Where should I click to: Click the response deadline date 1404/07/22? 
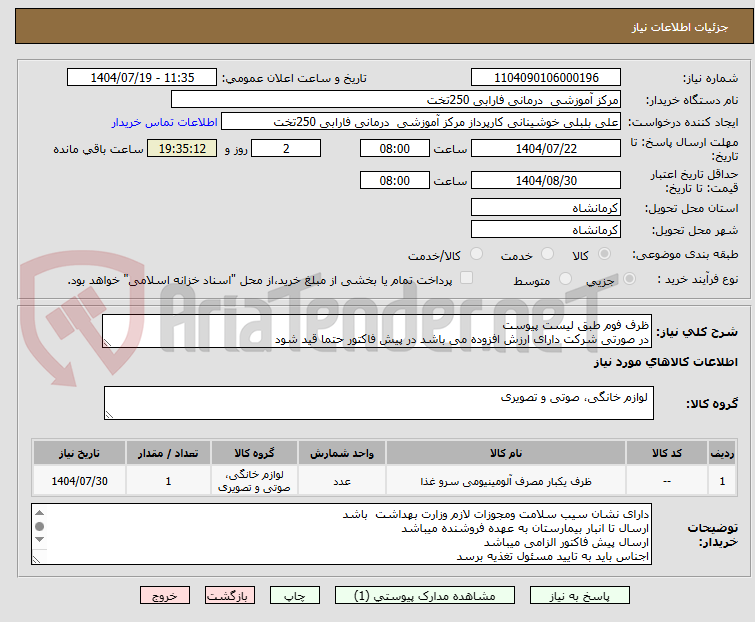[x=546, y=148]
